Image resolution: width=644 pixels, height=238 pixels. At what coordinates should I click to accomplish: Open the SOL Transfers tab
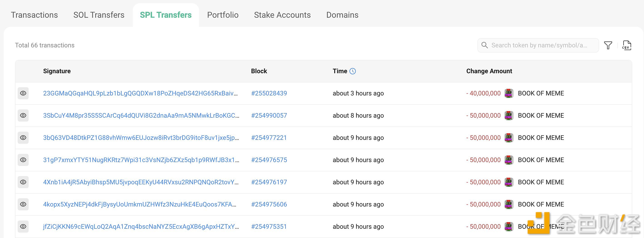99,15
